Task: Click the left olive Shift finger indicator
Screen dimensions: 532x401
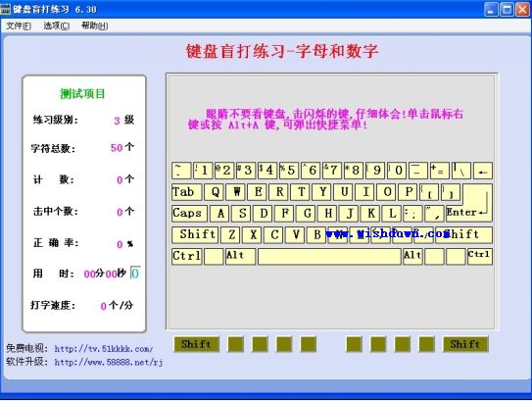Action: click(197, 344)
